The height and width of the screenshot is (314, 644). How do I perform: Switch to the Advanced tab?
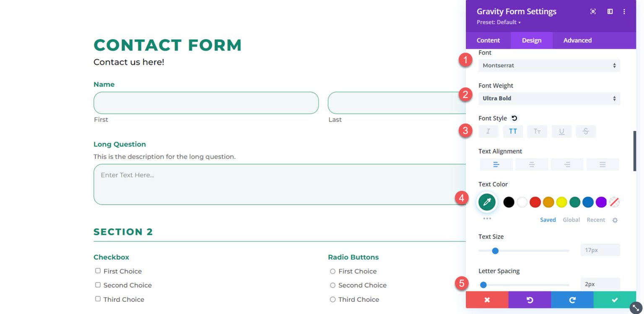(577, 40)
